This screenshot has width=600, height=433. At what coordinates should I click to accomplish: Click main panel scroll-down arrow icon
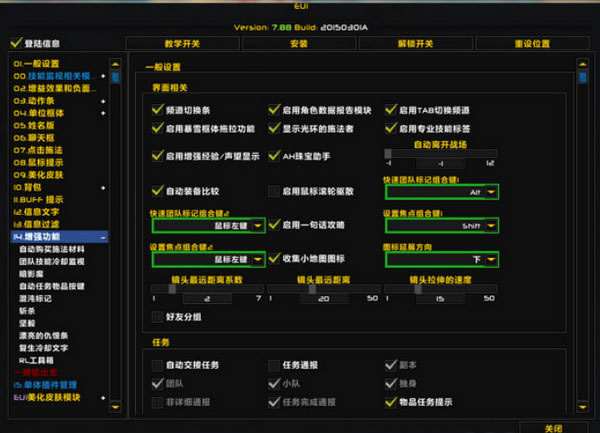(x=582, y=407)
